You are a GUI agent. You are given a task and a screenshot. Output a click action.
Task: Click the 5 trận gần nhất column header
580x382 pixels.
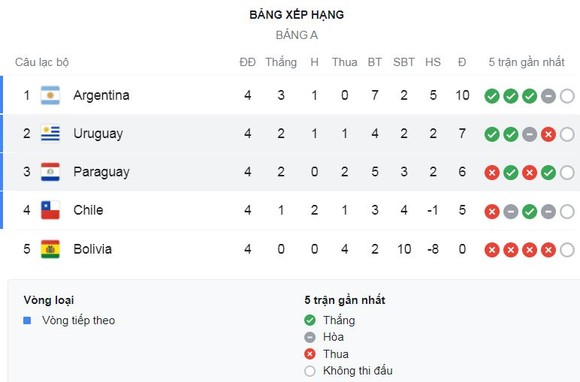point(526,62)
